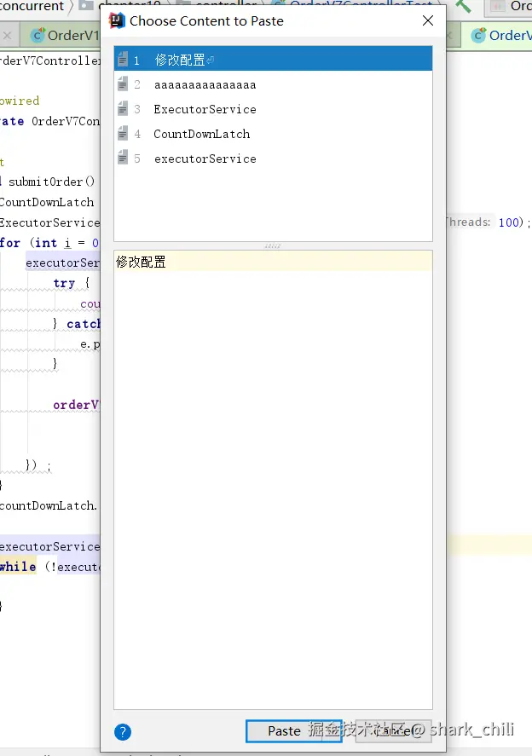Viewport: 532px width, 756px height.
Task: Click the submitOrder() method name
Action: pyautogui.click(x=52, y=182)
